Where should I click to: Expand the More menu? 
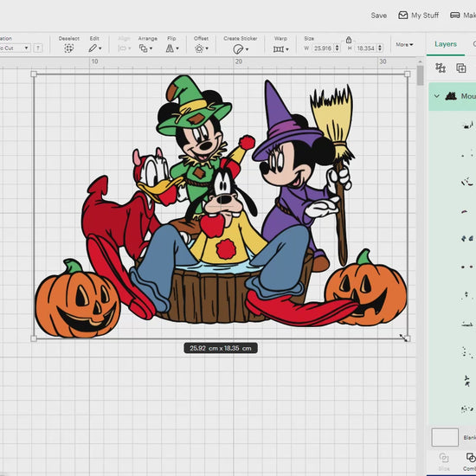404,45
